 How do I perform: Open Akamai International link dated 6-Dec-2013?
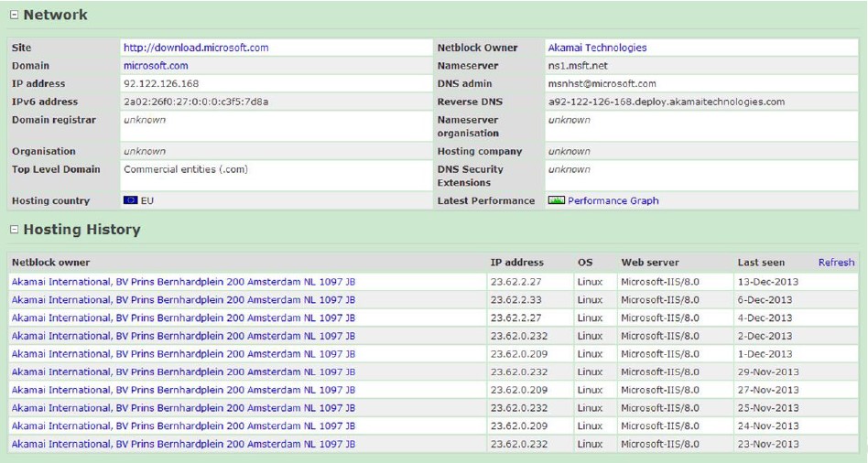[183, 300]
